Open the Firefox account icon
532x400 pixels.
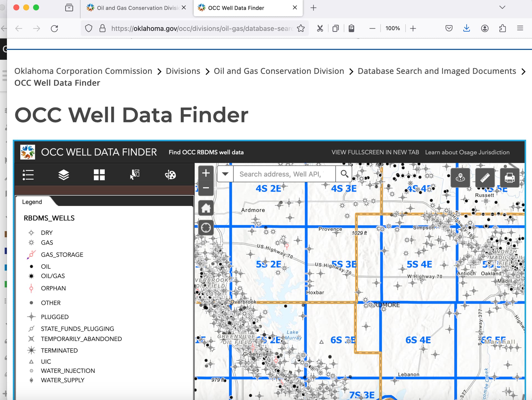485,28
